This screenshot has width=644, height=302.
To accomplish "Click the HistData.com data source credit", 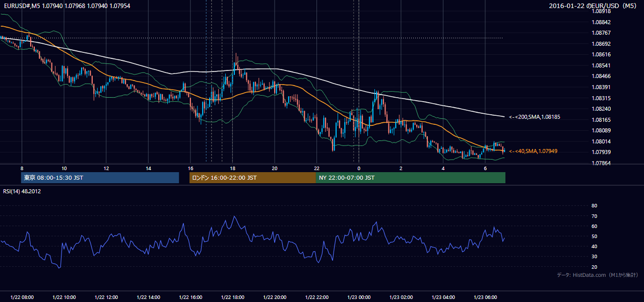I will tap(598, 275).
